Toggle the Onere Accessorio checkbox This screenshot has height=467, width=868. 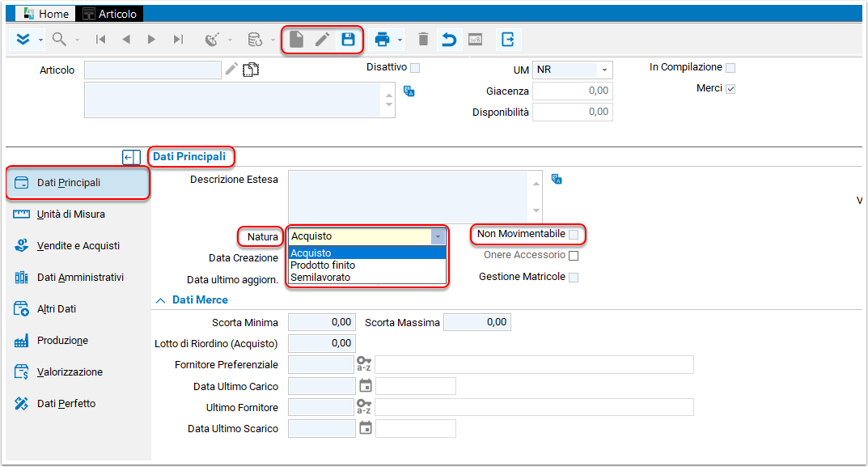tap(574, 256)
